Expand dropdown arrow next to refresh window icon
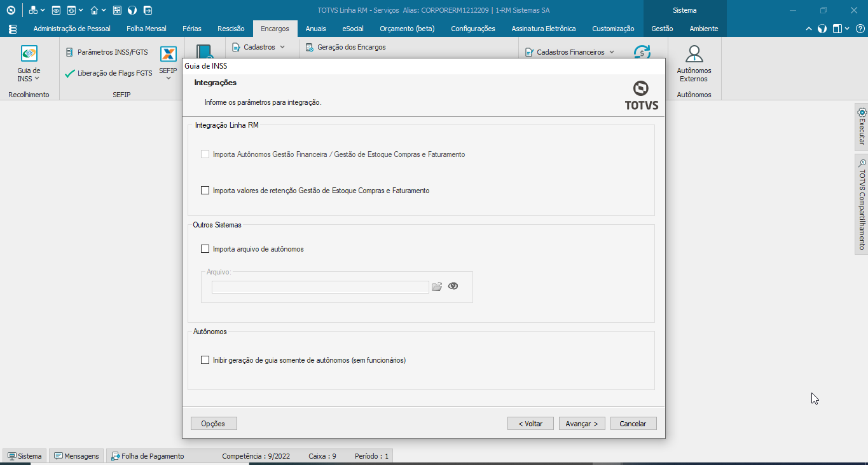The width and height of the screenshot is (868, 465). (81, 10)
